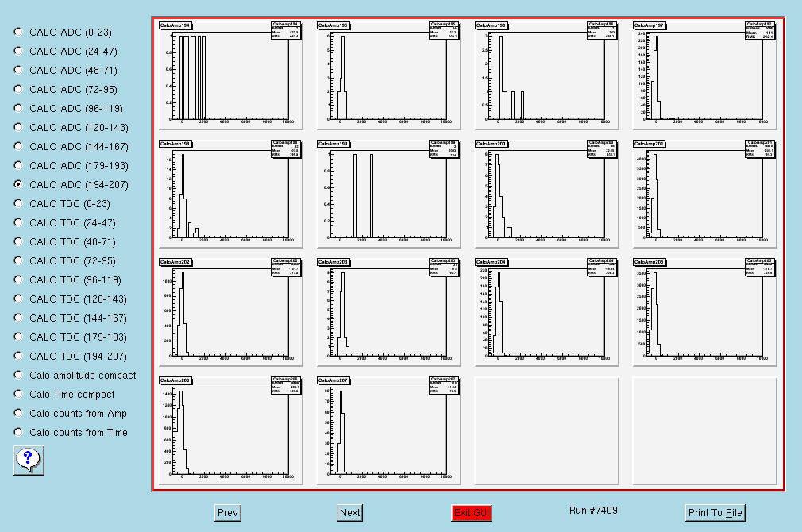This screenshot has width=802, height=532.
Task: Select the CaloAmp196 histogram pad
Action: coord(547,75)
